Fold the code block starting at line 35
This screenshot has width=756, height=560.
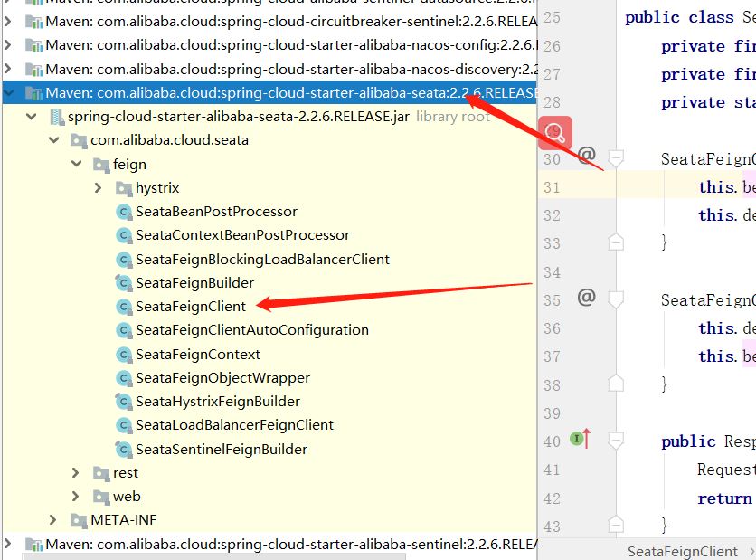point(616,300)
